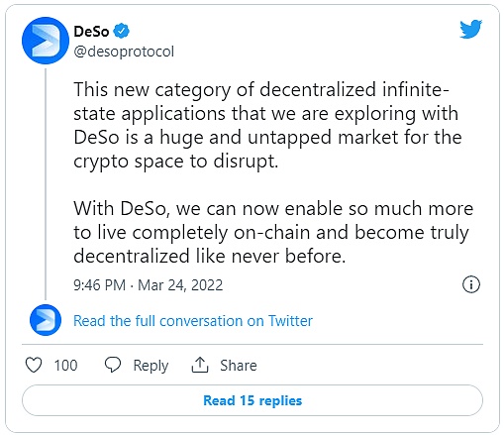This screenshot has width=504, height=435.
Task: Click the 'With DeSo' second paragraph
Action: pos(273,232)
